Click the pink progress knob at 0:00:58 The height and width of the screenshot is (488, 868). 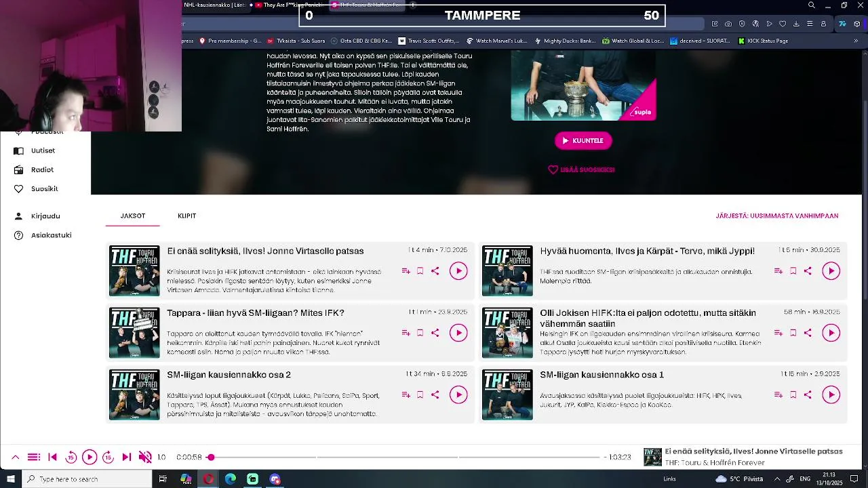point(211,457)
